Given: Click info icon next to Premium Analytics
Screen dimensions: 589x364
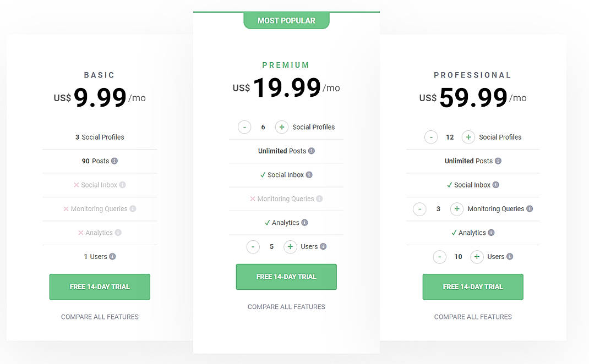Looking at the screenshot, I should pyautogui.click(x=304, y=223).
